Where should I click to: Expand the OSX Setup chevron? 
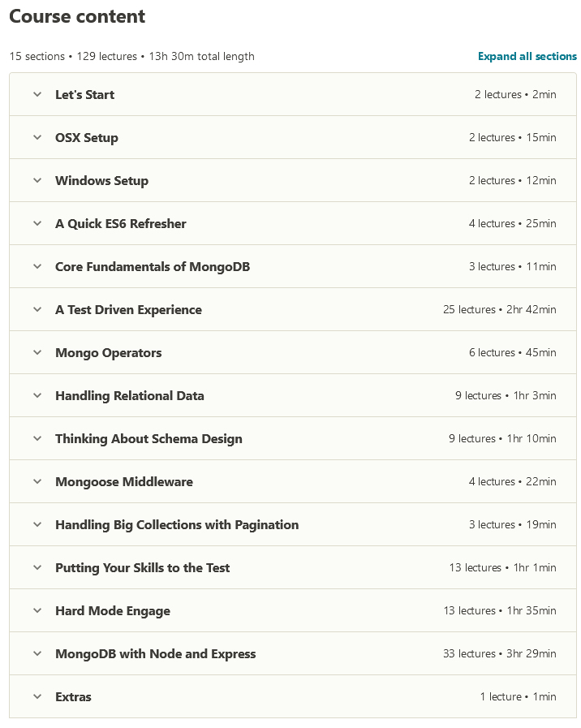click(x=37, y=137)
